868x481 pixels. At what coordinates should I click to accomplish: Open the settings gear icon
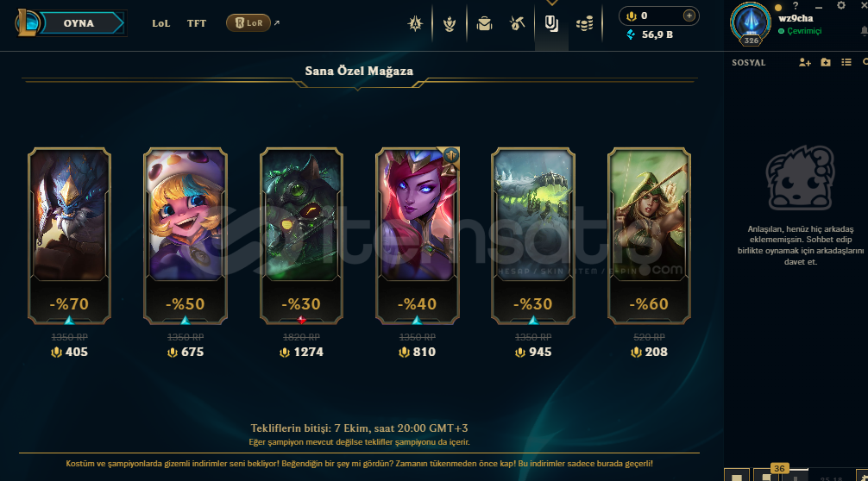(841, 5)
